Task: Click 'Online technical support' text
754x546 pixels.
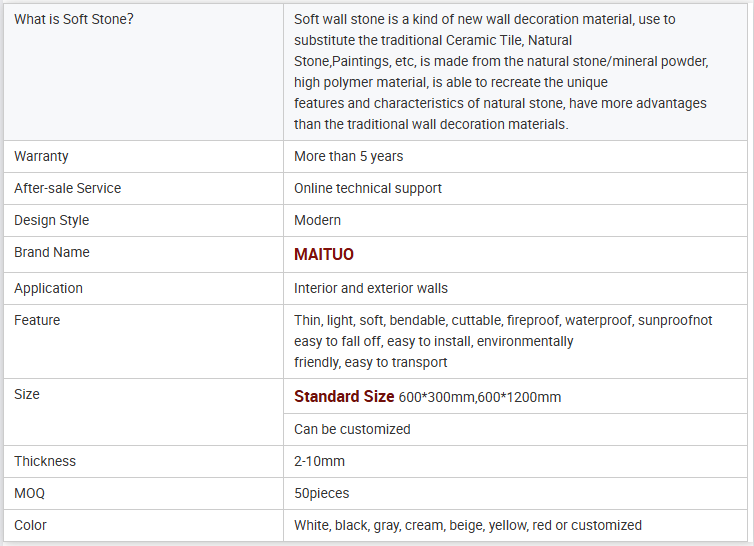Action: [367, 188]
